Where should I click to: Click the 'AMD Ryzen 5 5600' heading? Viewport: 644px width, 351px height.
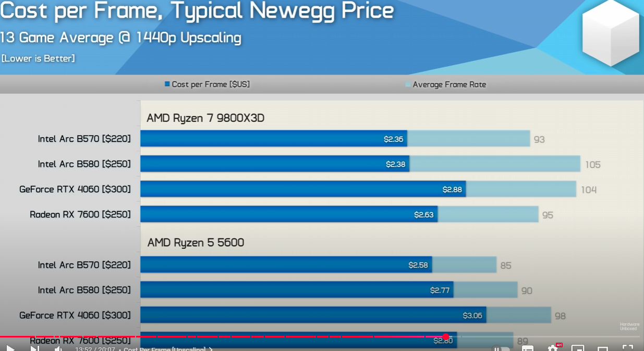pyautogui.click(x=196, y=243)
